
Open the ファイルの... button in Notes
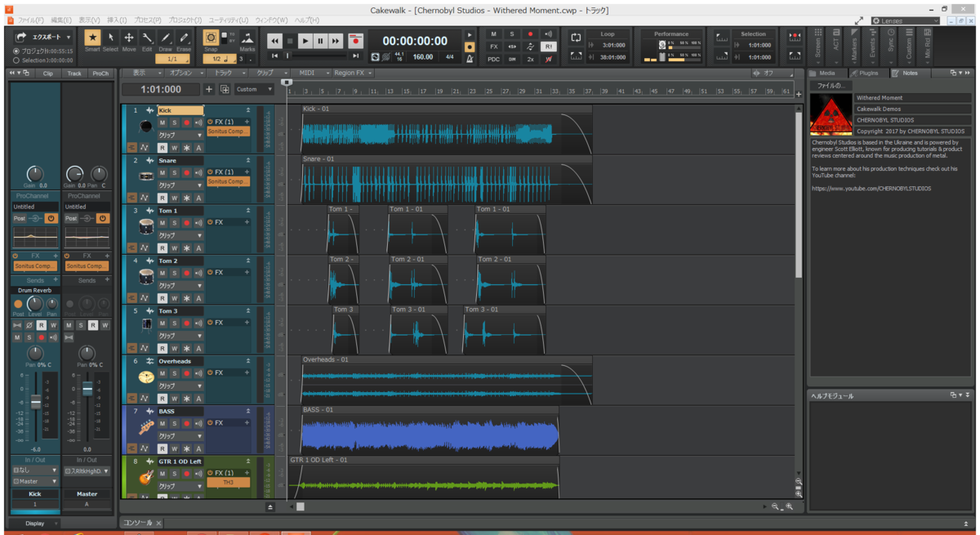[831, 86]
